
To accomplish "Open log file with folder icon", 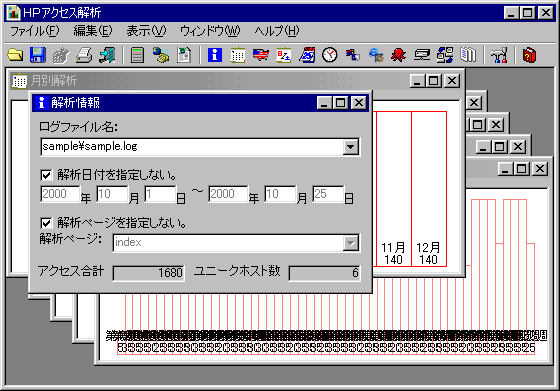I will (15, 55).
